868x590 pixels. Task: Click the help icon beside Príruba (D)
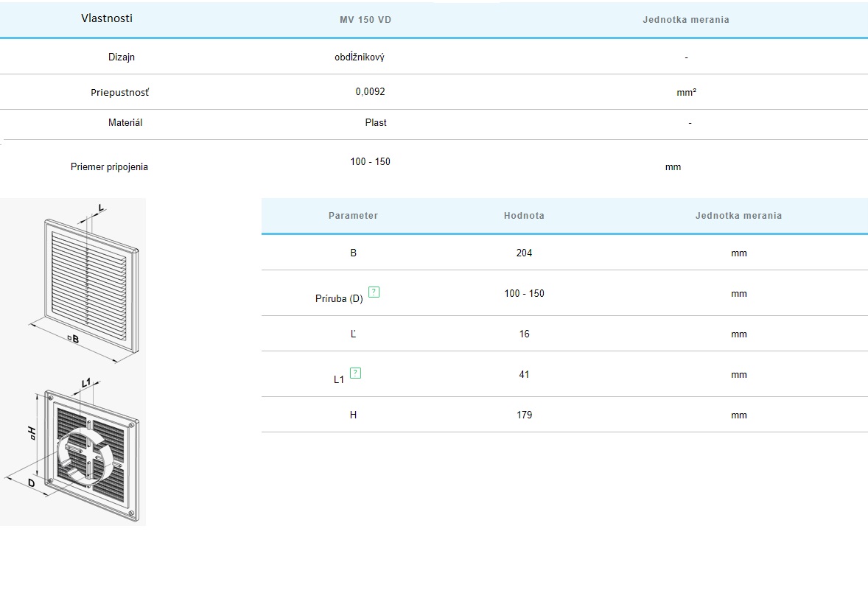374,292
